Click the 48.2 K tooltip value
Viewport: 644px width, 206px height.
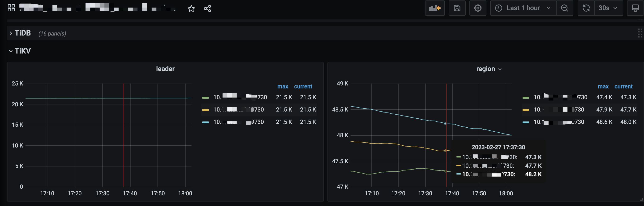click(533, 174)
